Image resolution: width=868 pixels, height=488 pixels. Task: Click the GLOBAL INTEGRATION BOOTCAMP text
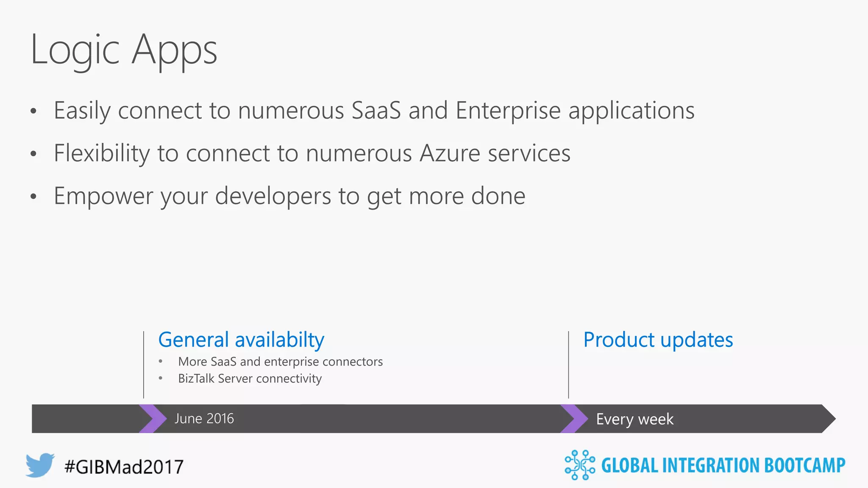tap(723, 465)
